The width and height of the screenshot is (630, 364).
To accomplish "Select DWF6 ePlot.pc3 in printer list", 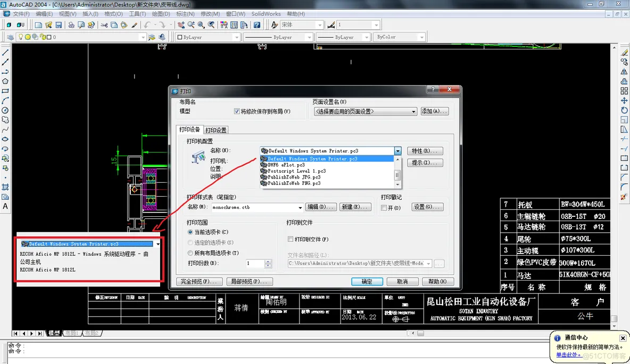I will pyautogui.click(x=327, y=165).
